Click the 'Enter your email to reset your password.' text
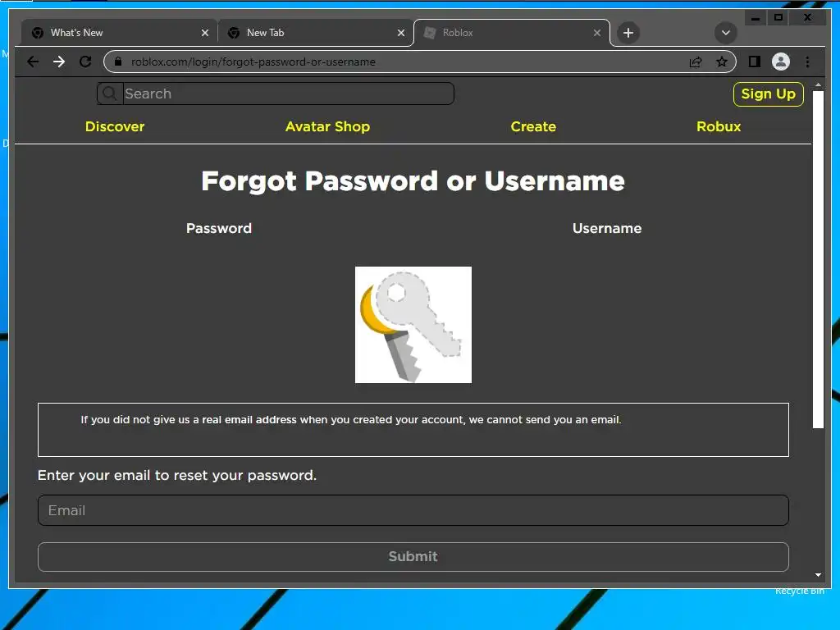Image resolution: width=840 pixels, height=630 pixels. coord(177,475)
